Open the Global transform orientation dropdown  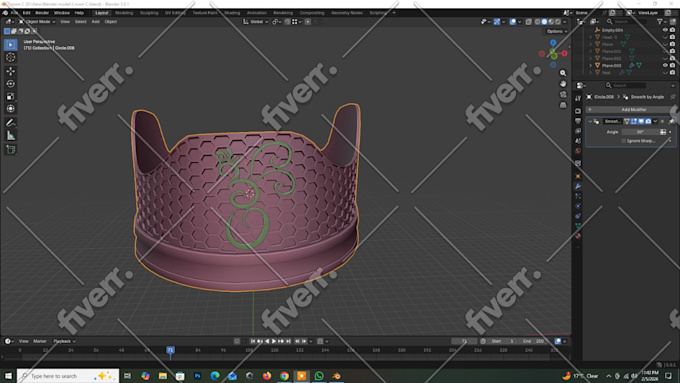[x=256, y=22]
